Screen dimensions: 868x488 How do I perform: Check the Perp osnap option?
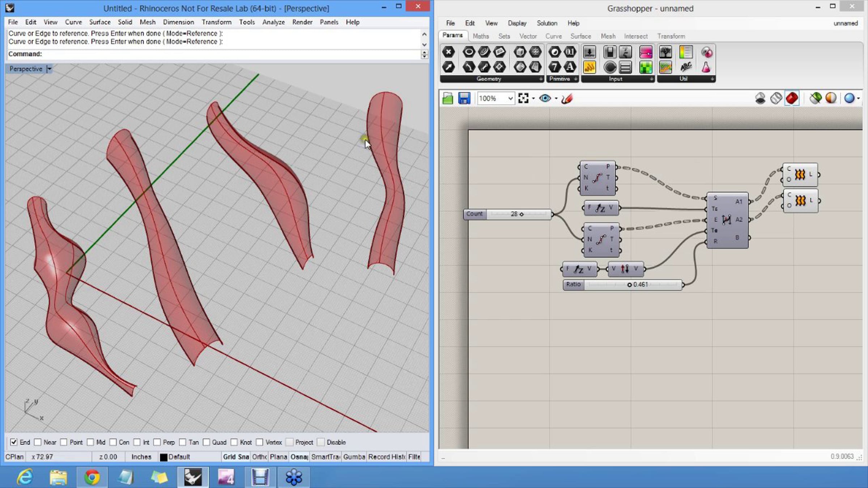point(157,442)
